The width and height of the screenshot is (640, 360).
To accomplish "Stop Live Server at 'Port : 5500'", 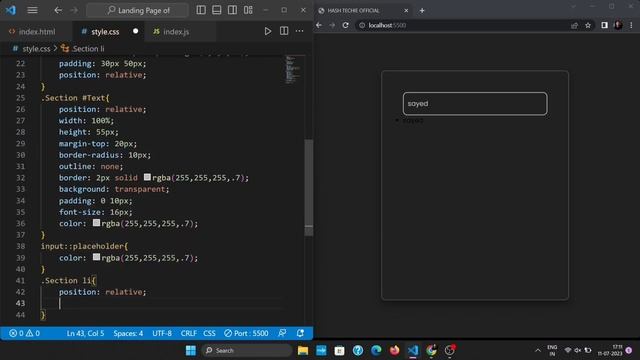I will [246, 333].
